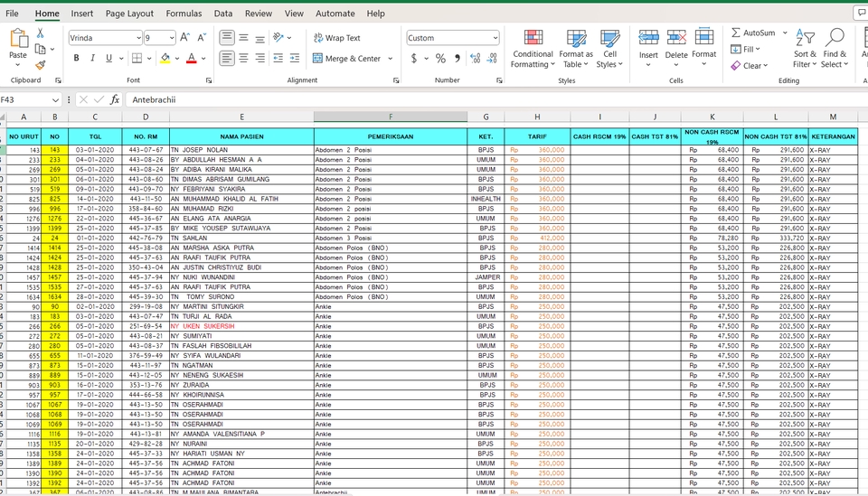Open Sort & Filter menu

tap(805, 49)
